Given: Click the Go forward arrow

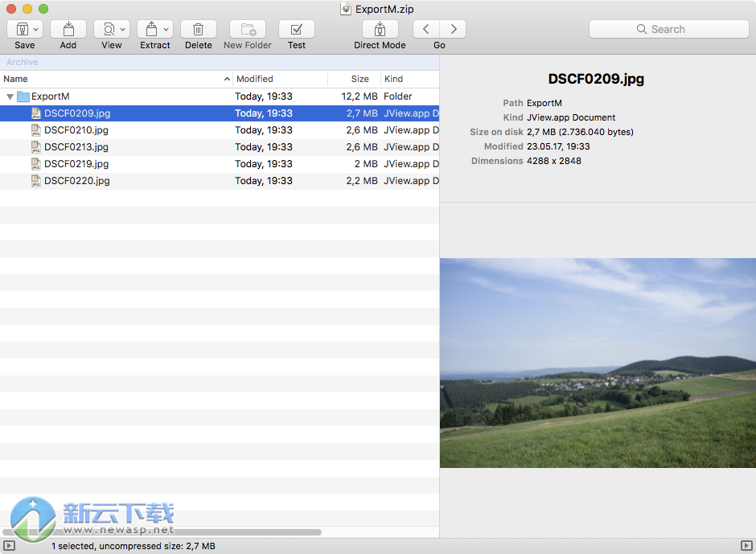Looking at the screenshot, I should (x=453, y=28).
